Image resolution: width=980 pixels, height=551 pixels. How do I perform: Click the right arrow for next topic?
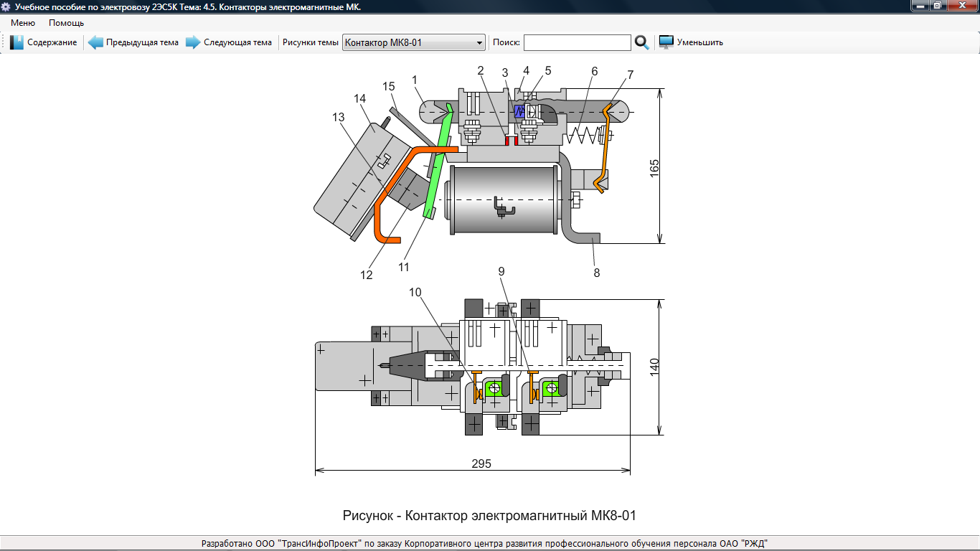tap(193, 42)
